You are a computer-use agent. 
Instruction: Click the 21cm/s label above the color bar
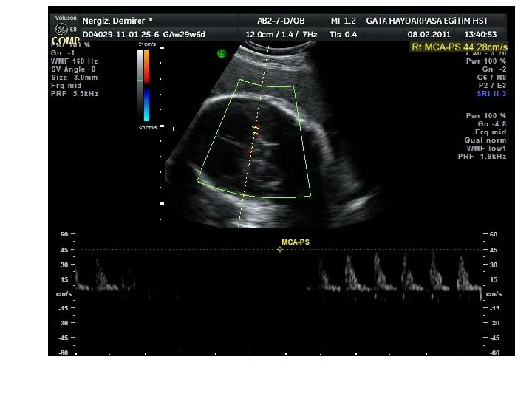pos(147,44)
